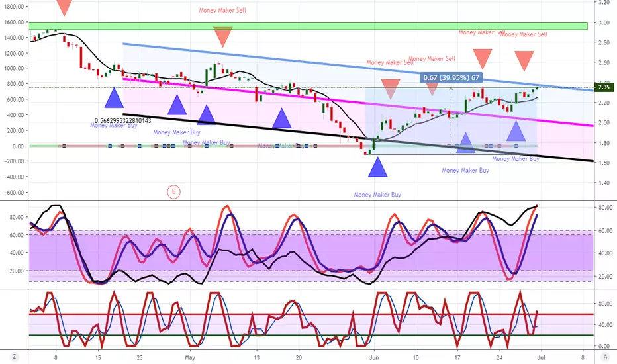Viewport: 617px width, 364px height.
Task: Click the '17' date label
Action: pos(457,357)
